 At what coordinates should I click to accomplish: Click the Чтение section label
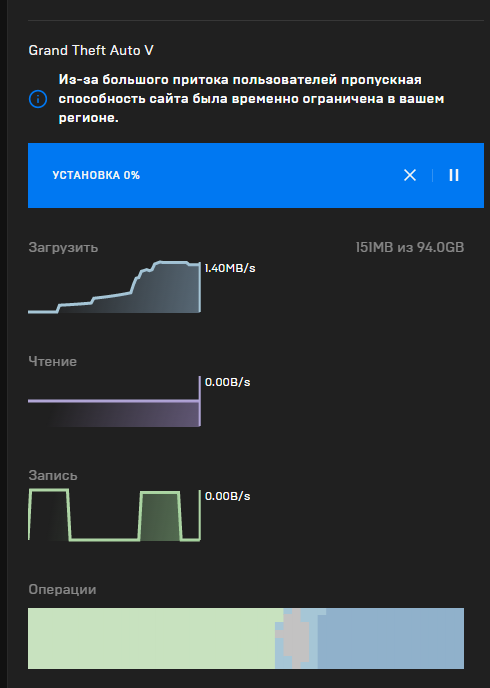[x=53, y=362]
